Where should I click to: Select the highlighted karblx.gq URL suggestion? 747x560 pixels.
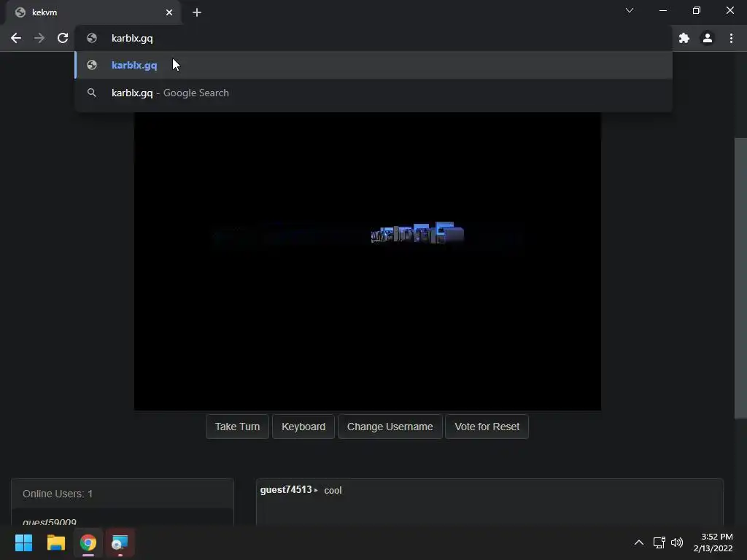click(373, 65)
